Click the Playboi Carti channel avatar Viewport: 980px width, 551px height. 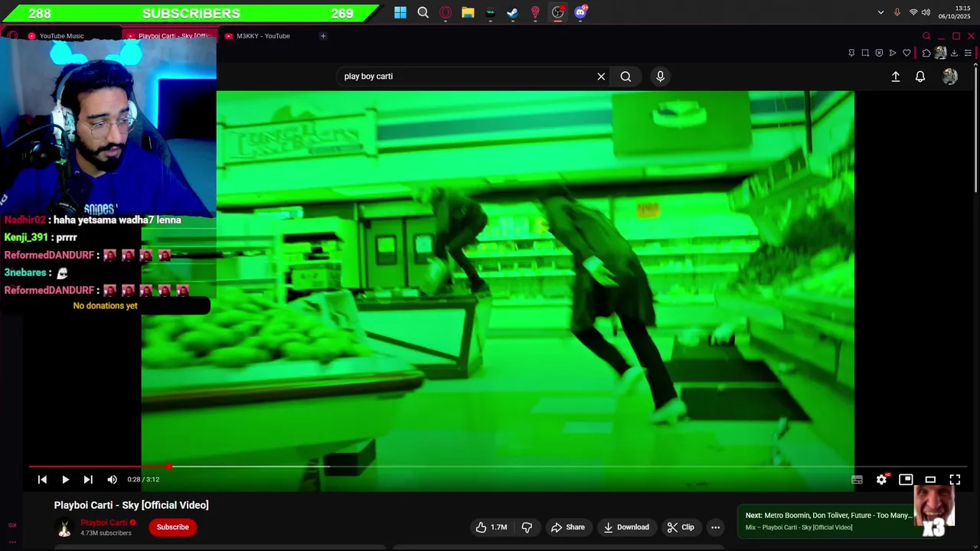tap(64, 527)
